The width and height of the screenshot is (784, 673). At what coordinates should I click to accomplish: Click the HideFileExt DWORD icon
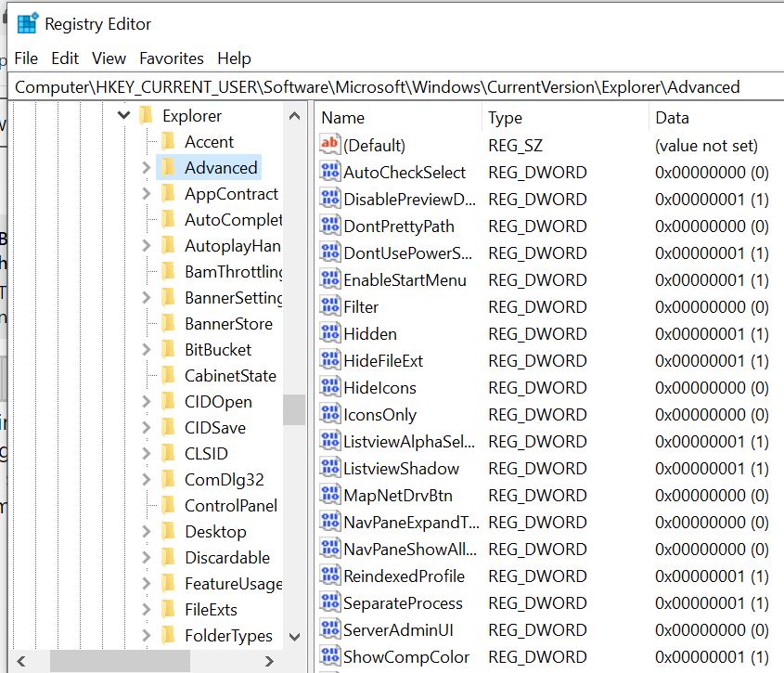(x=330, y=360)
